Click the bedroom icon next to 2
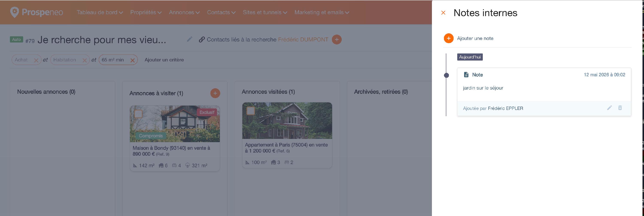Screen dimensions: 644x216 (x=287, y=162)
